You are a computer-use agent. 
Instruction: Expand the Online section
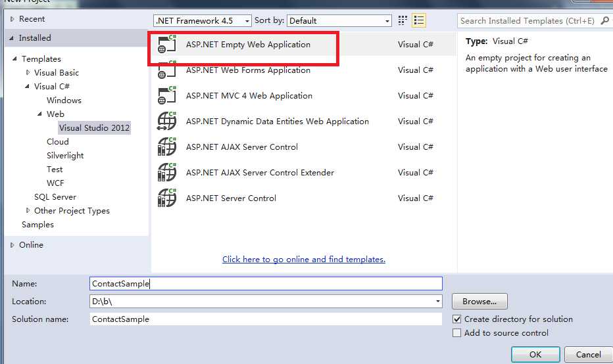pyautogui.click(x=12, y=245)
